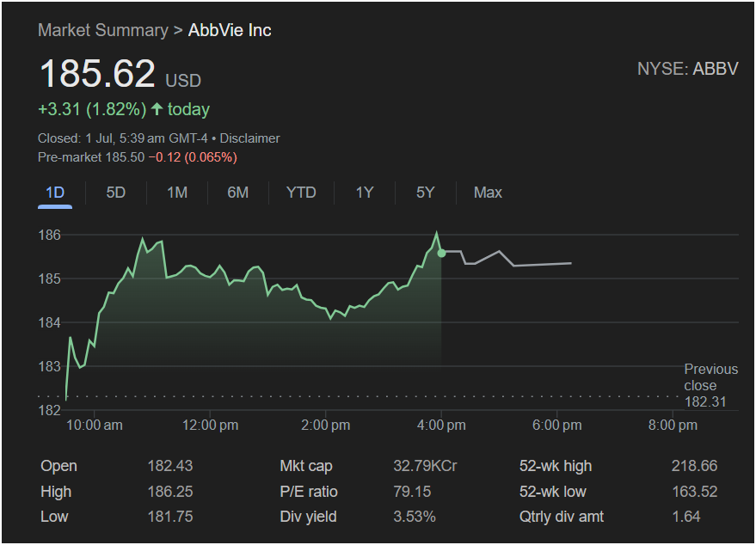Click the 52-wk high label
Viewport: 756px width, 545px height.
[556, 466]
